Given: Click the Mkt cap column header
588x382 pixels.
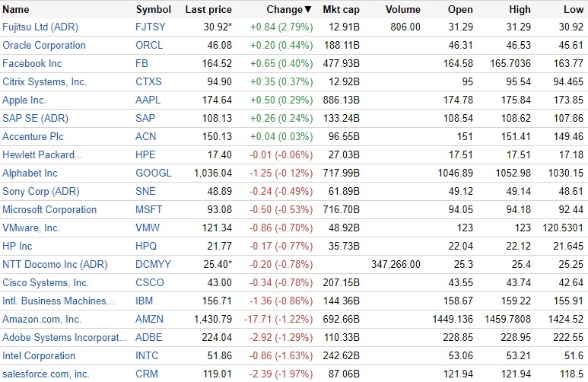Looking at the screenshot, I should pos(342,9).
